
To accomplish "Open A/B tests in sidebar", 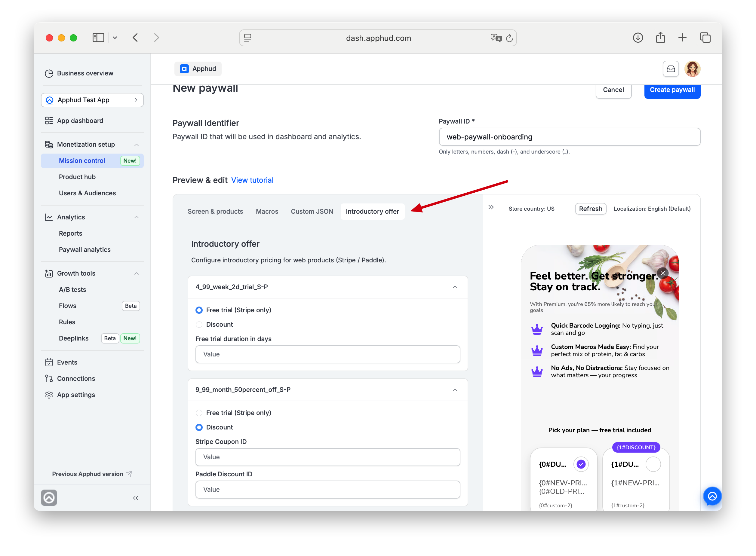I will pyautogui.click(x=72, y=289).
